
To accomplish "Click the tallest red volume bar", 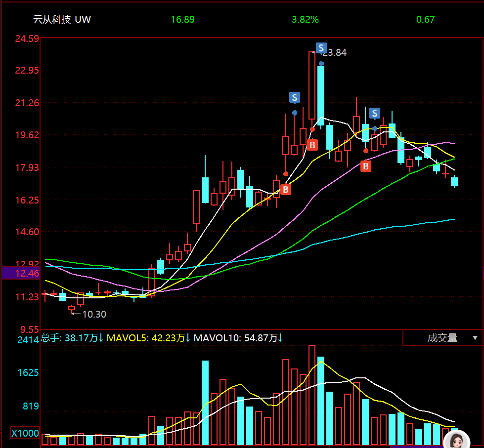I will (312, 395).
